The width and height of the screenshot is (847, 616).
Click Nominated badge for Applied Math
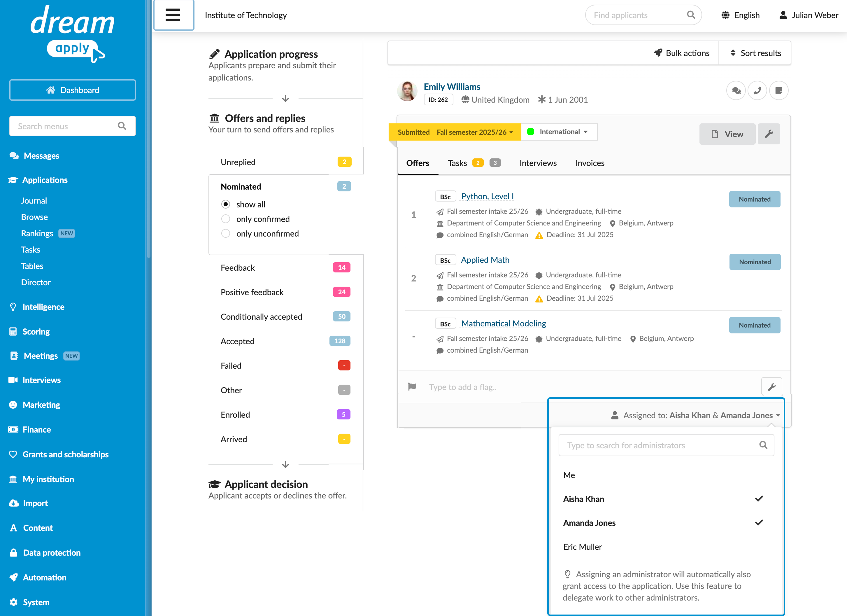point(755,262)
